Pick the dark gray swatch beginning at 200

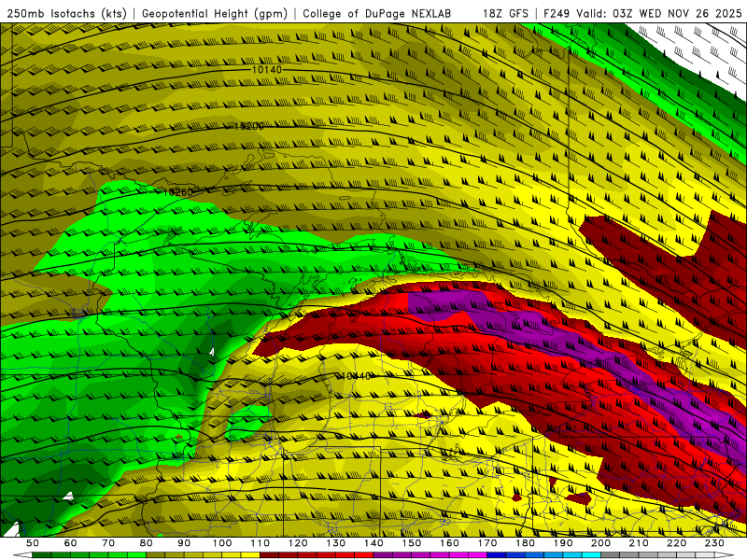(x=611, y=555)
